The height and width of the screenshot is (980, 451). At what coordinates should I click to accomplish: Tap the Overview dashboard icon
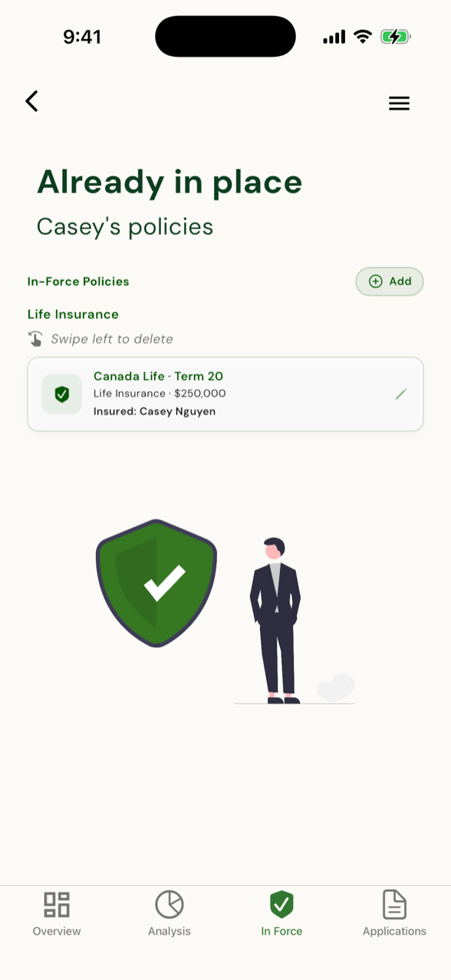tap(57, 905)
